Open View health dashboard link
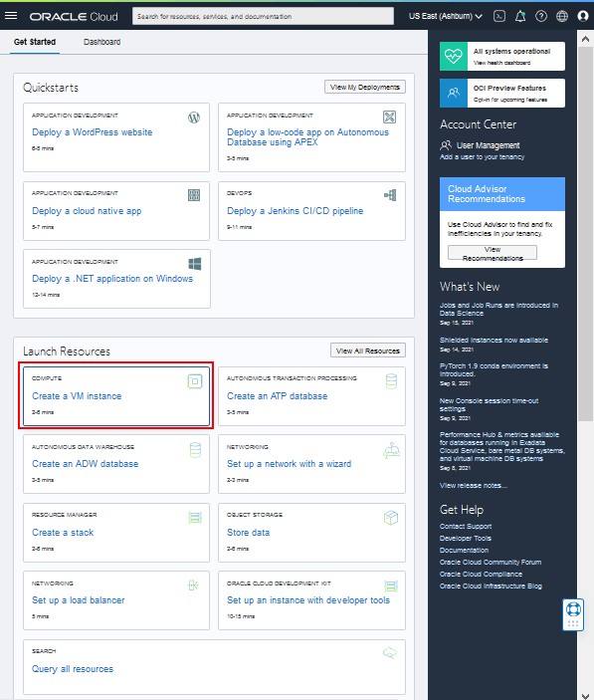This screenshot has height=700, width=594. pyautogui.click(x=501, y=63)
